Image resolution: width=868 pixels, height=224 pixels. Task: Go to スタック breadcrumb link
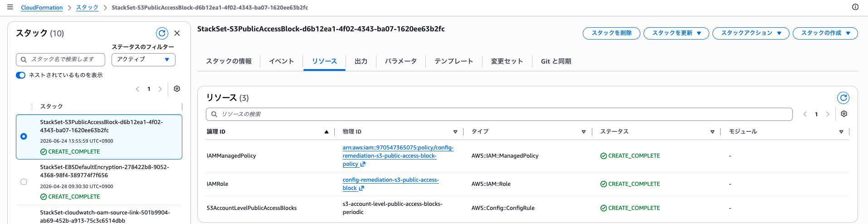coord(87,8)
